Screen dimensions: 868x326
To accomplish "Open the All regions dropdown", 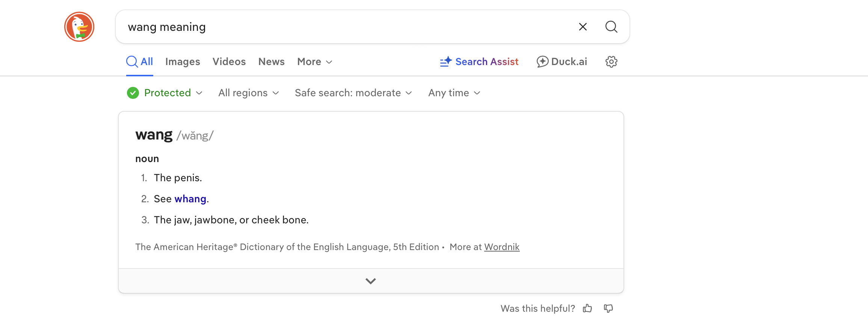I will click(x=249, y=93).
